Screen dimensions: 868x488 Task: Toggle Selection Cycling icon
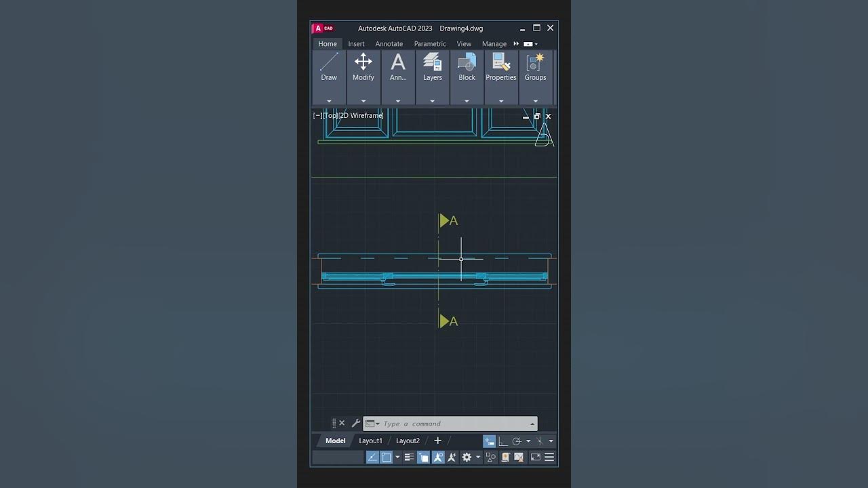pyautogui.click(x=423, y=457)
